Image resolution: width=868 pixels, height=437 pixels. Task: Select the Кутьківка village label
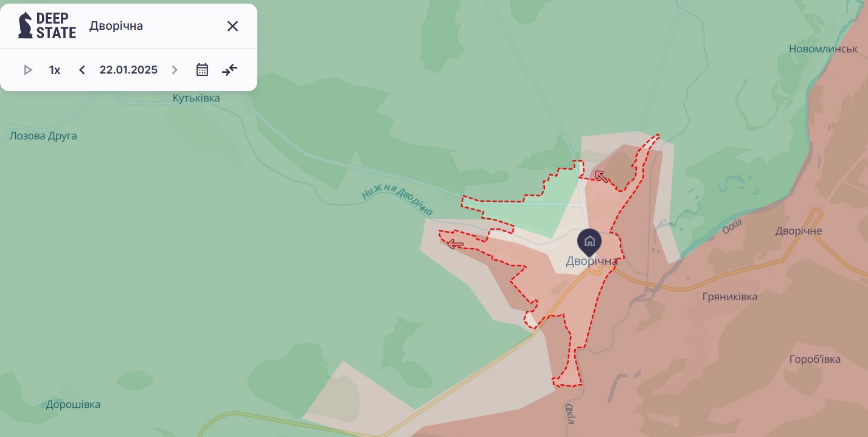click(196, 98)
